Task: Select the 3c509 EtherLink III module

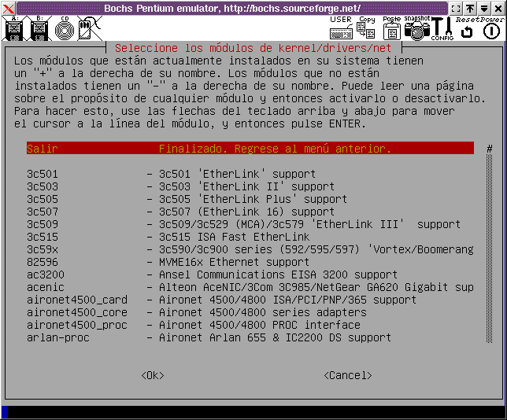Action: (x=250, y=224)
